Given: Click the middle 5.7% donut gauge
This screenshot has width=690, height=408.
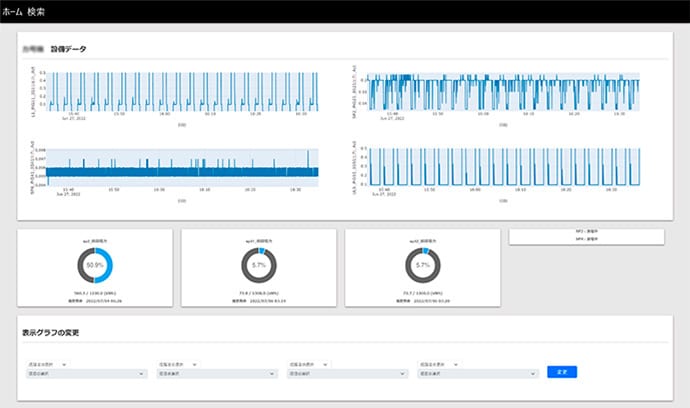Looking at the screenshot, I should tap(259, 265).
